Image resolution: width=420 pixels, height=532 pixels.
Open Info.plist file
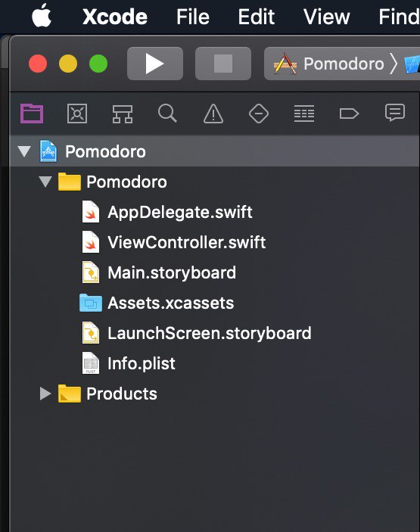[141, 363]
